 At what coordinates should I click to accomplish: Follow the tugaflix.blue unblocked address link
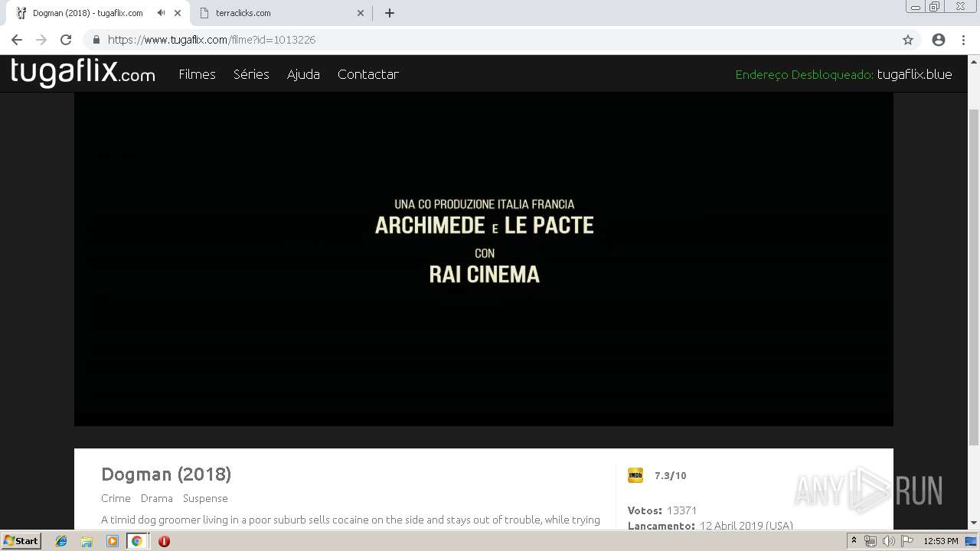(914, 74)
